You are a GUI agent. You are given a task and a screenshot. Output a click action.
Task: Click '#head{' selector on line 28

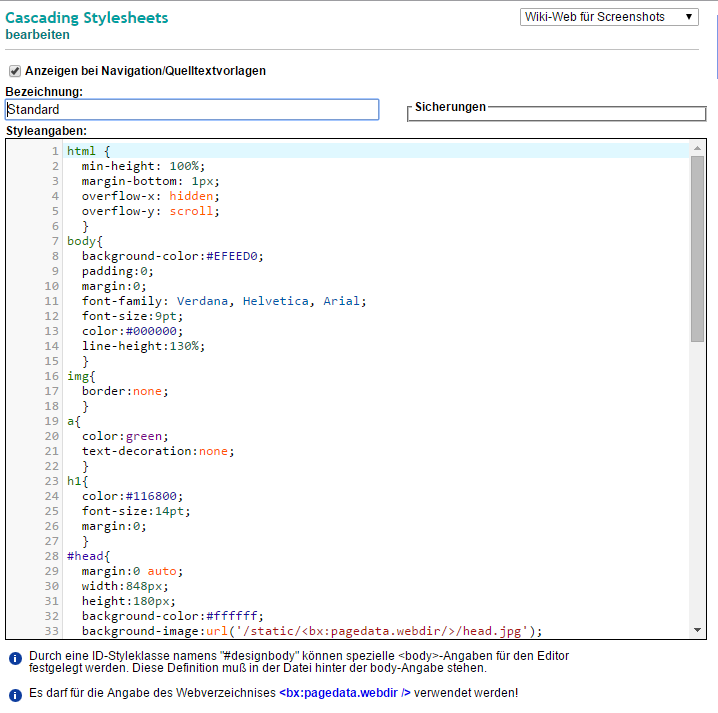(x=88, y=556)
